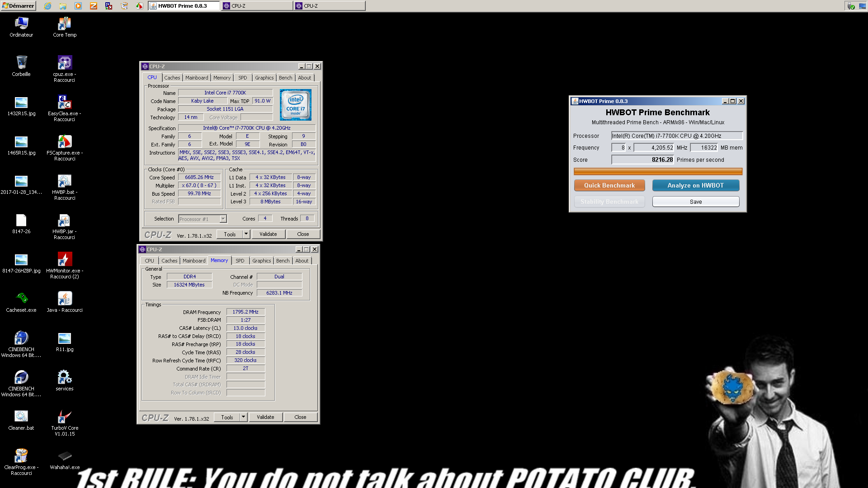Start the Quick Benchmark in HWBOT Prime
Viewport: 868px width, 488px height.
click(609, 185)
